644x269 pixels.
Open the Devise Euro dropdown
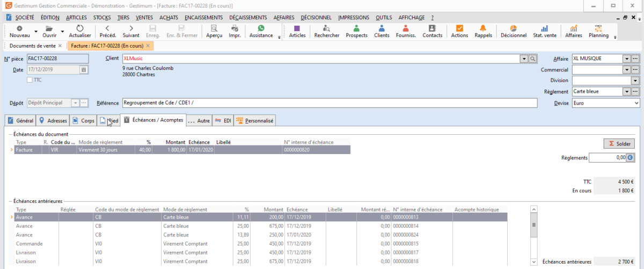click(636, 103)
